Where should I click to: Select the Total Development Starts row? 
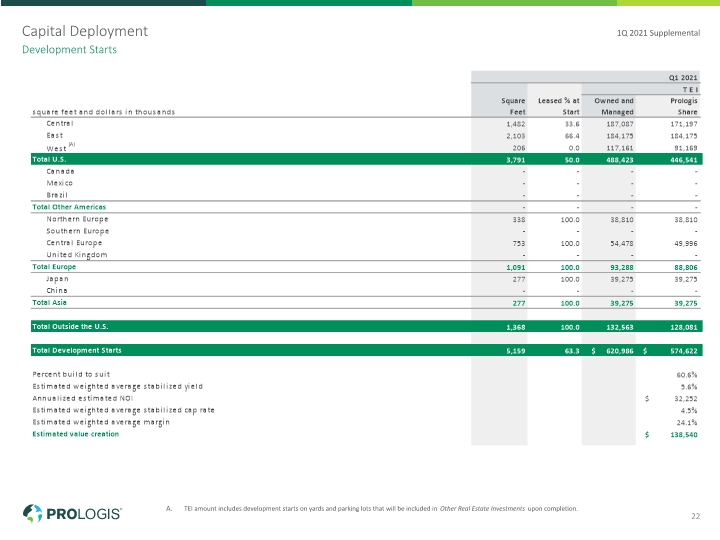tap(366, 350)
